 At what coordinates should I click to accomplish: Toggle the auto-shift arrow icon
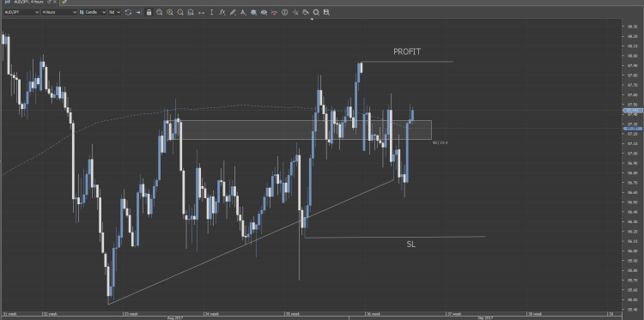(138, 12)
